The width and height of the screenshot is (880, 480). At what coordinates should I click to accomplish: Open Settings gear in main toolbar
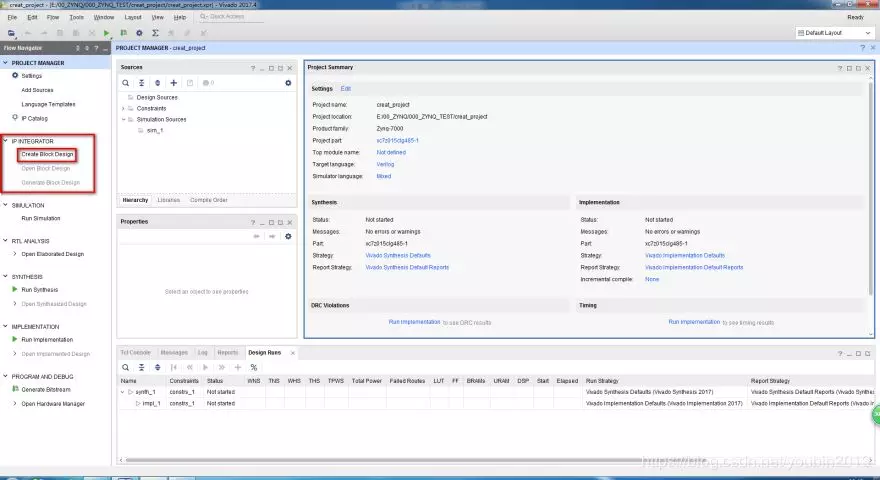(x=139, y=33)
